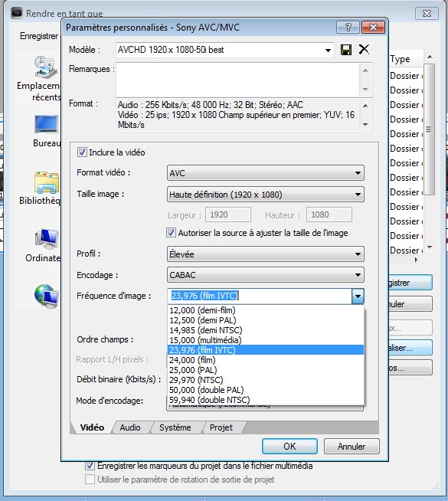Uncheck Inclure la vidéo
This screenshot has height=501, width=448.
click(x=82, y=152)
